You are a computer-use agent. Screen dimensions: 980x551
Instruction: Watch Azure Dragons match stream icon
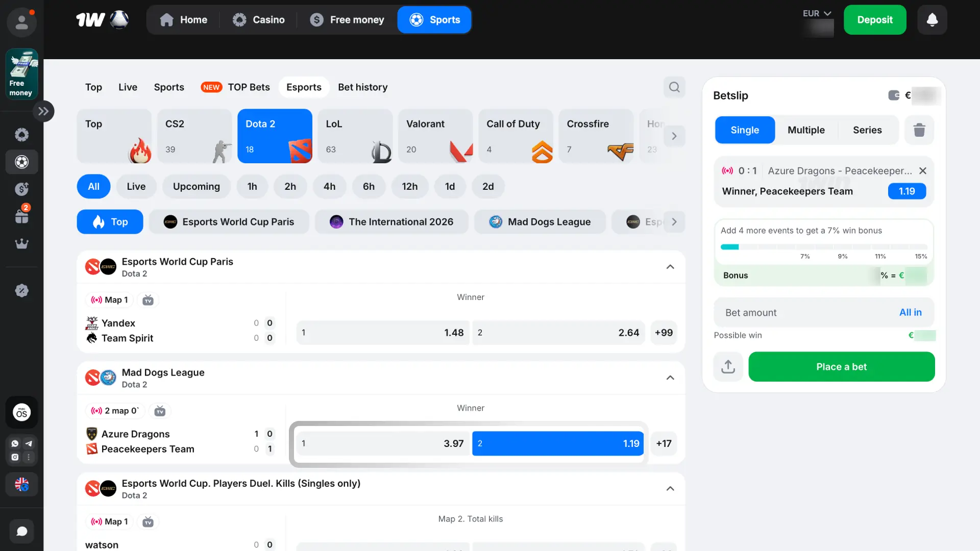pyautogui.click(x=160, y=411)
